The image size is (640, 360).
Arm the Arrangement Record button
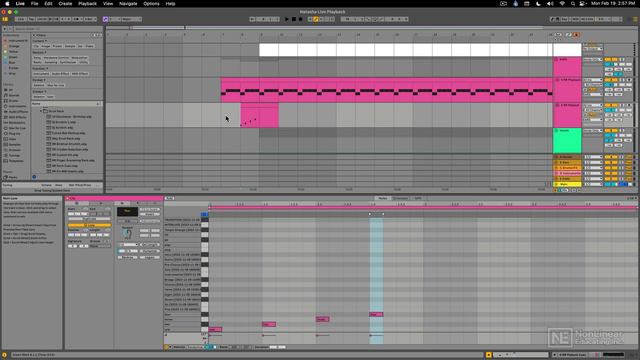point(301,19)
